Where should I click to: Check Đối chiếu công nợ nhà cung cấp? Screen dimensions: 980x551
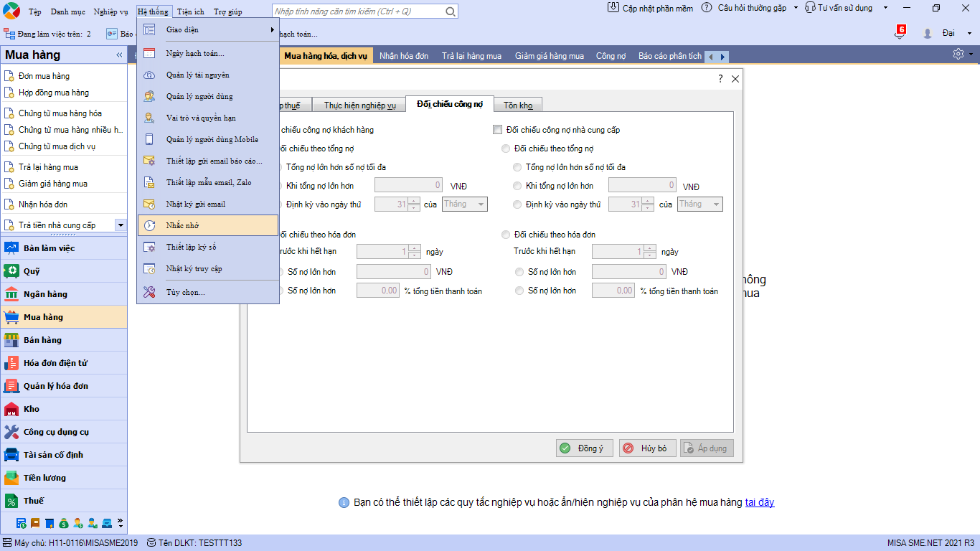pyautogui.click(x=498, y=130)
